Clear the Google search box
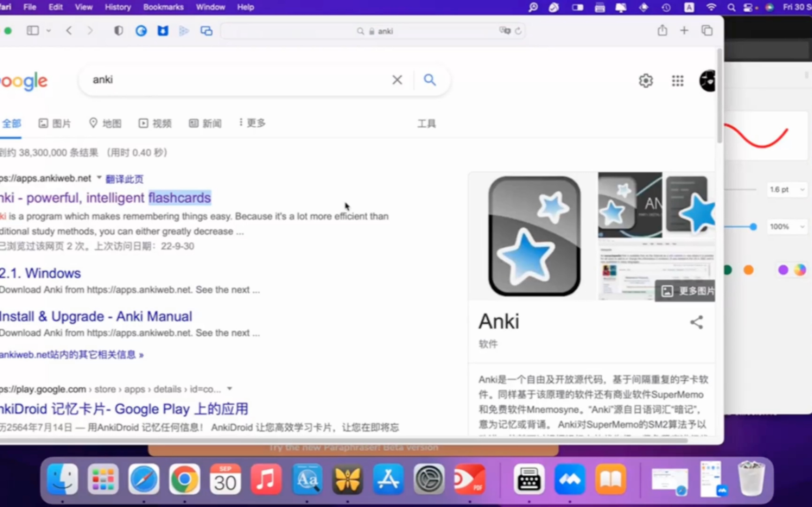This screenshot has width=812, height=507. click(x=397, y=80)
